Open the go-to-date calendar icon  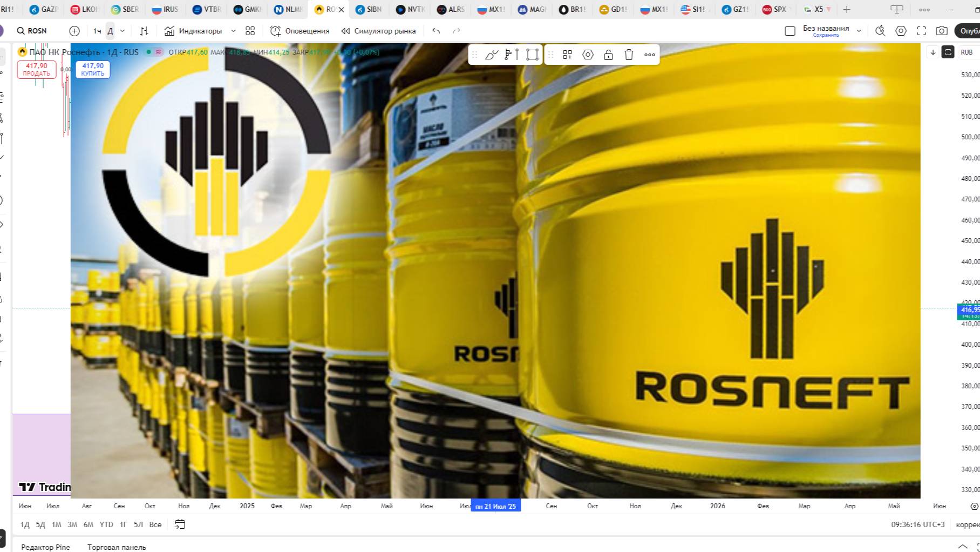[180, 524]
